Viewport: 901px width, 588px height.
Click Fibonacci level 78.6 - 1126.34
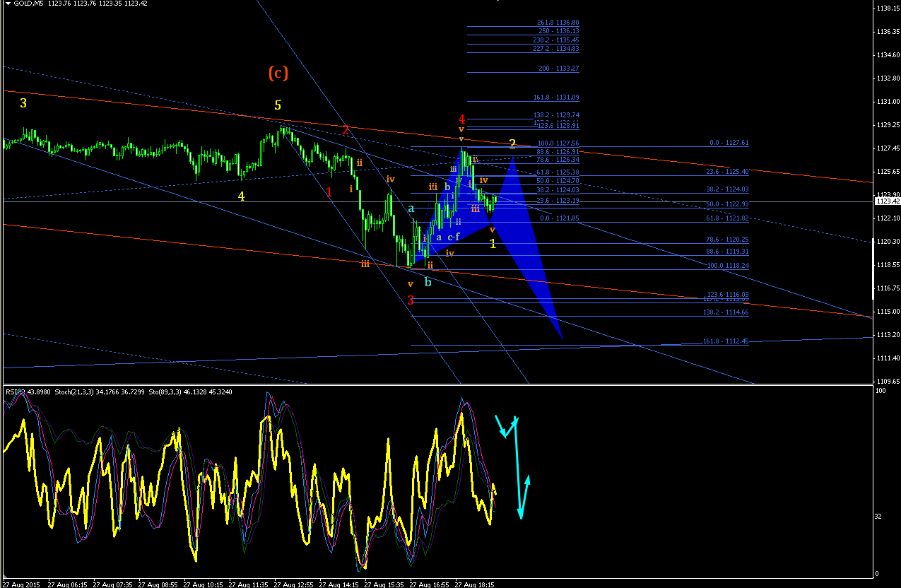pos(558,160)
